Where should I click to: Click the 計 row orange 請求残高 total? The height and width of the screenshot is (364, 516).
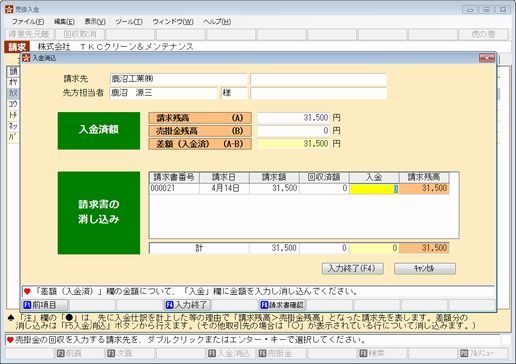pyautogui.click(x=424, y=248)
